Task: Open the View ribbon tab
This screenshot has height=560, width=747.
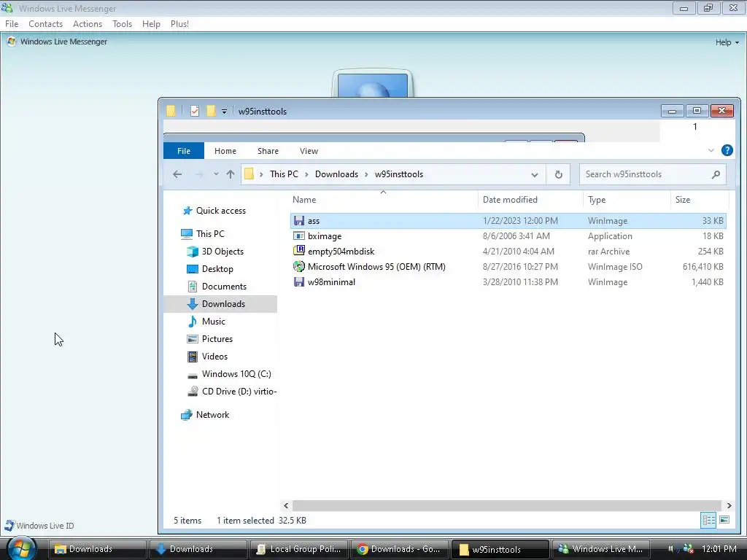Action: (309, 150)
